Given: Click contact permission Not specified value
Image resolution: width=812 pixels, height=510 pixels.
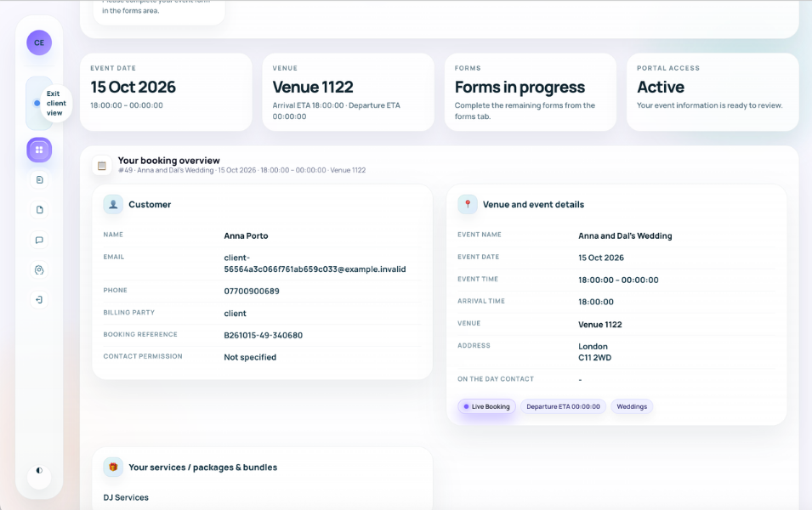Looking at the screenshot, I should [x=250, y=357].
